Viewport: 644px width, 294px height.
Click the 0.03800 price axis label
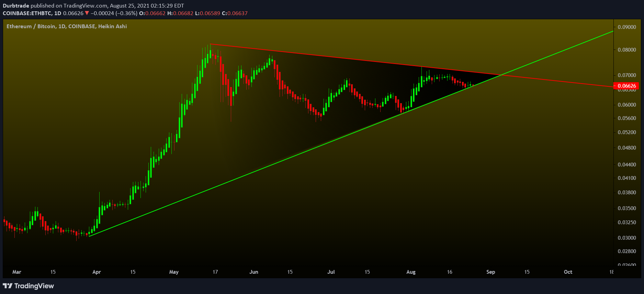point(627,192)
